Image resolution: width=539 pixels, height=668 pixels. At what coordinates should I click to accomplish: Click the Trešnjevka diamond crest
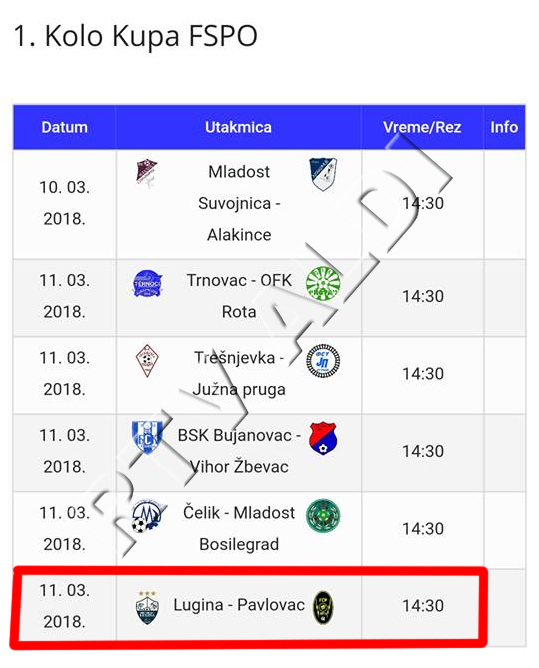147,360
